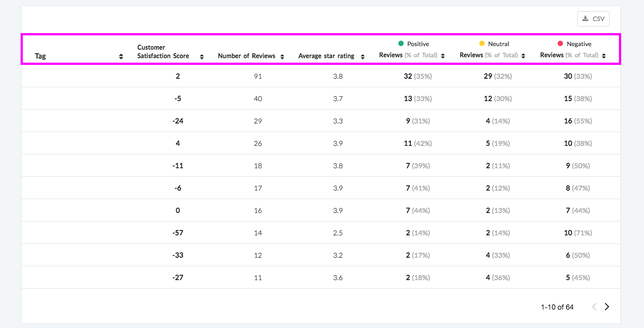This screenshot has width=644, height=328.
Task: Go to previous page of results
Action: click(594, 307)
